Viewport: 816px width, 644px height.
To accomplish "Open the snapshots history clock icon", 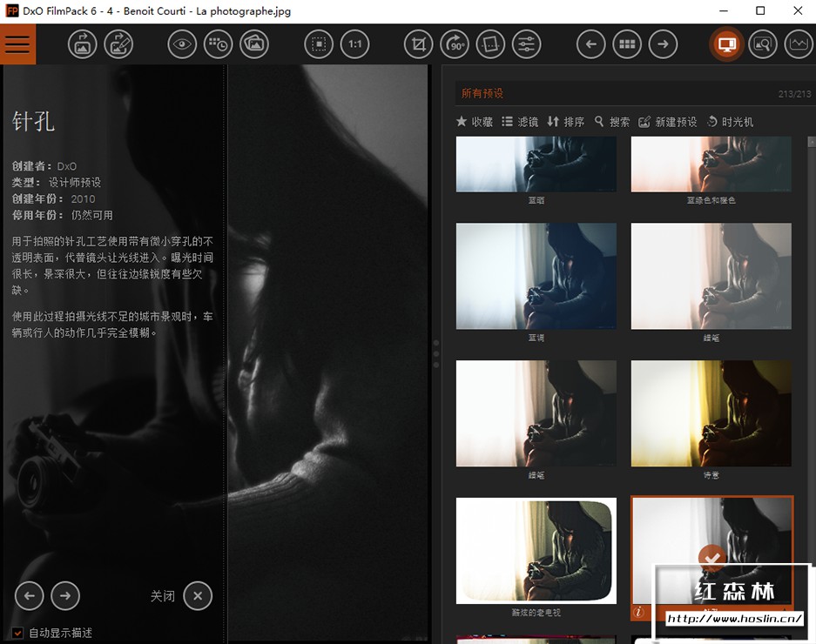I will tap(218, 44).
